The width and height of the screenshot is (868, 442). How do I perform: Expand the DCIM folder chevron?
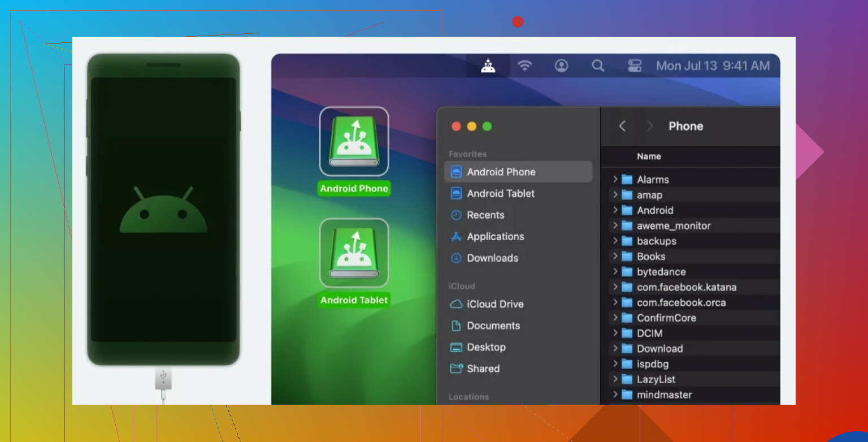point(615,333)
